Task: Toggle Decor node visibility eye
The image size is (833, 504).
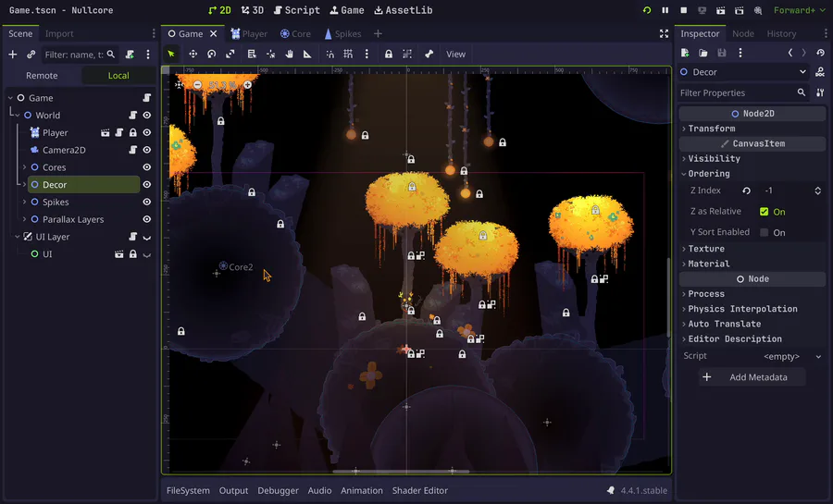Action: pyautogui.click(x=146, y=185)
